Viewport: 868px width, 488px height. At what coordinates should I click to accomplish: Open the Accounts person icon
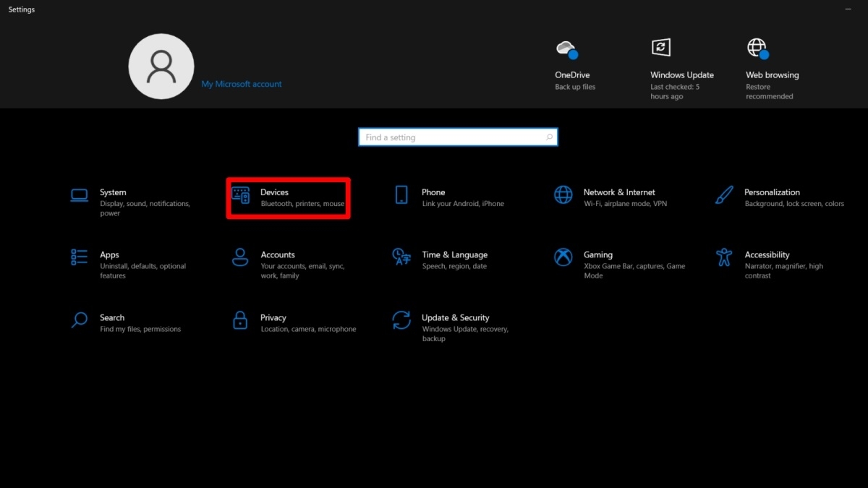240,257
